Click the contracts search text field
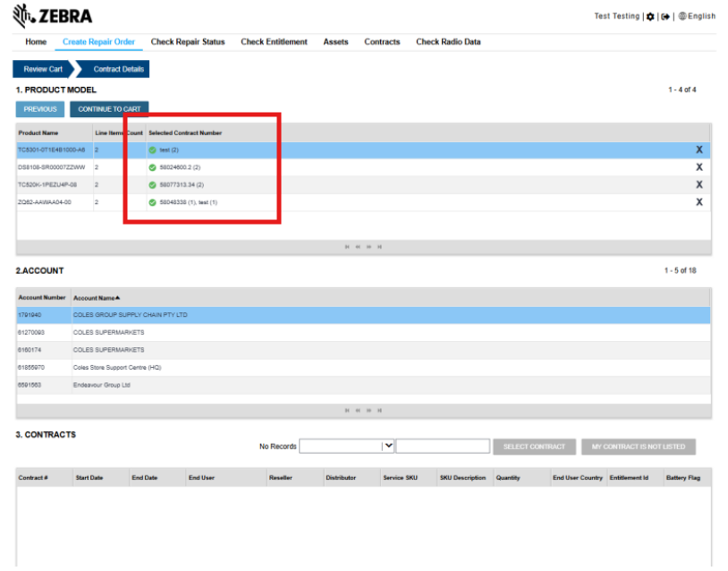 pos(443,446)
